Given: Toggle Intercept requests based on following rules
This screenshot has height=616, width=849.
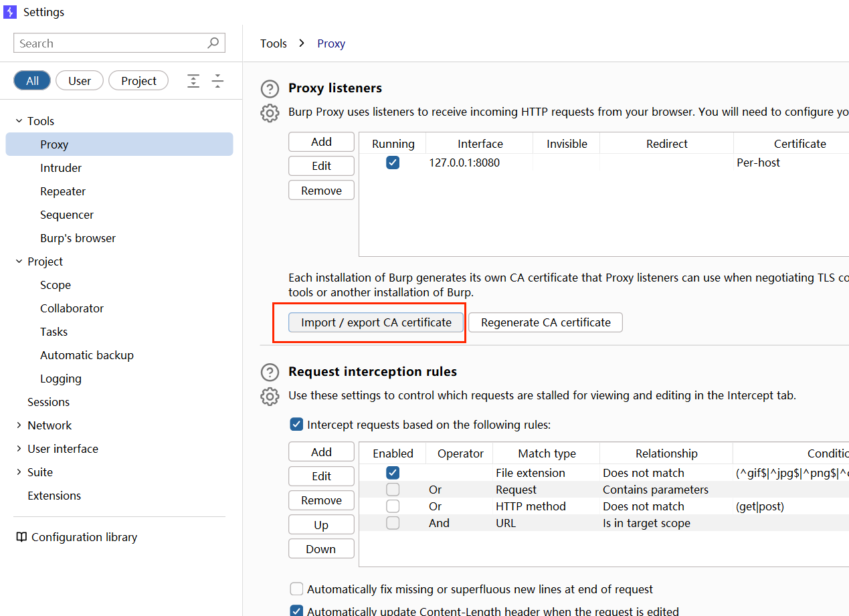Looking at the screenshot, I should coord(296,424).
